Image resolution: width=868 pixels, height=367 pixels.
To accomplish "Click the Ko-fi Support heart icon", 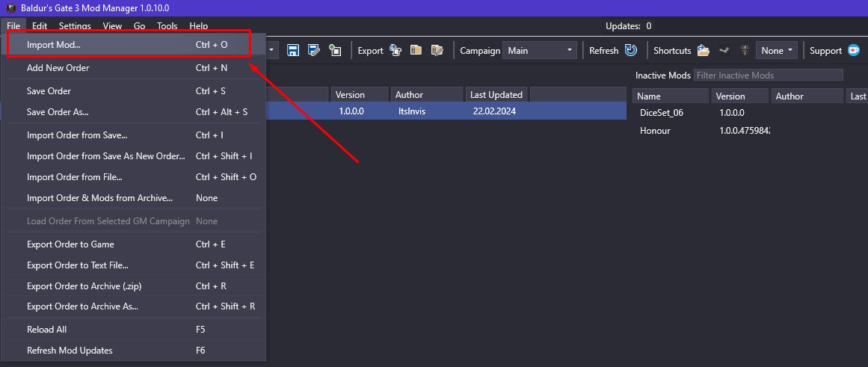I will click(x=854, y=50).
